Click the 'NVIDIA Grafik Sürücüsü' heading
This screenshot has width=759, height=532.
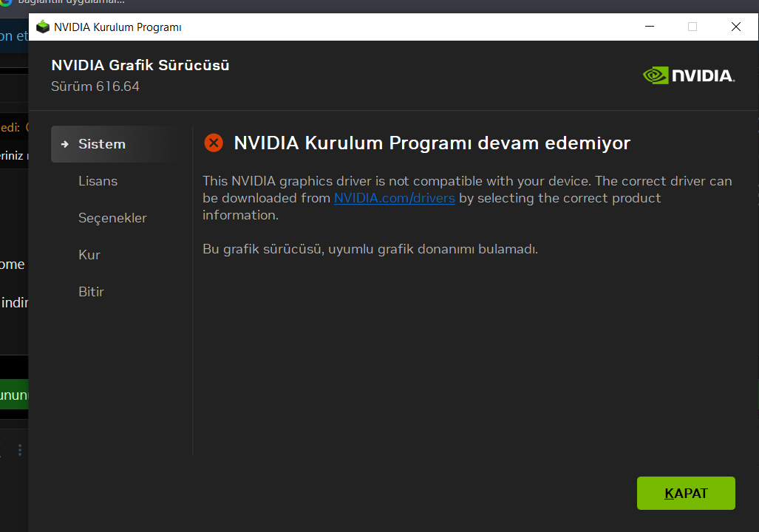coord(140,65)
